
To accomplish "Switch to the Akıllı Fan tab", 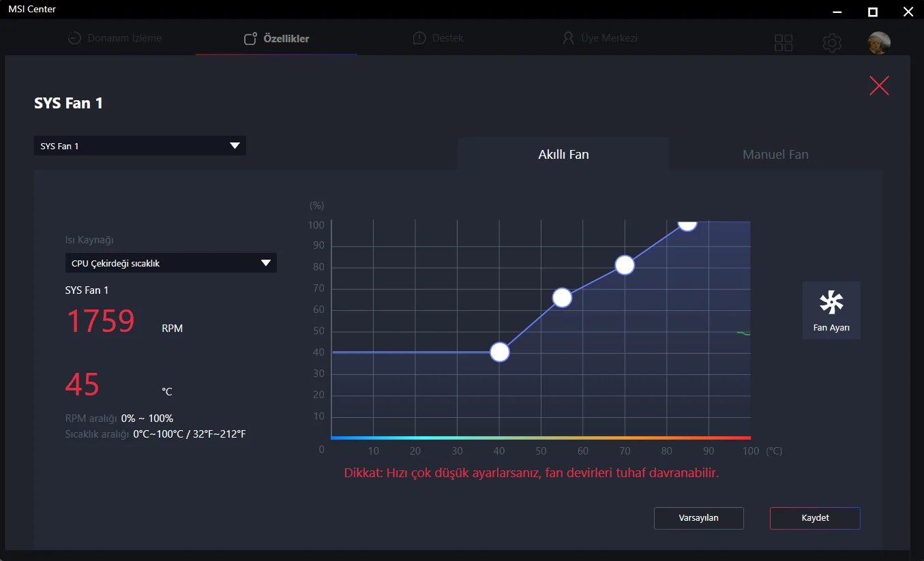I will (x=563, y=154).
